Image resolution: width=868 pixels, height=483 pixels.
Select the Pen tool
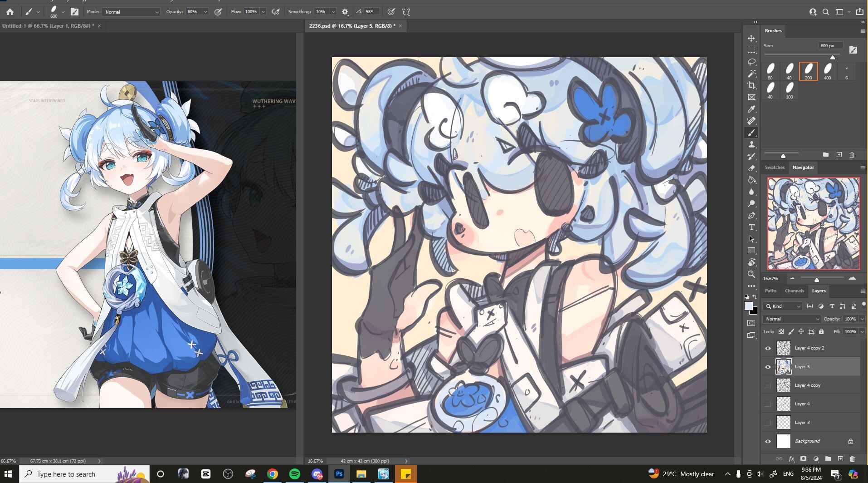(751, 215)
